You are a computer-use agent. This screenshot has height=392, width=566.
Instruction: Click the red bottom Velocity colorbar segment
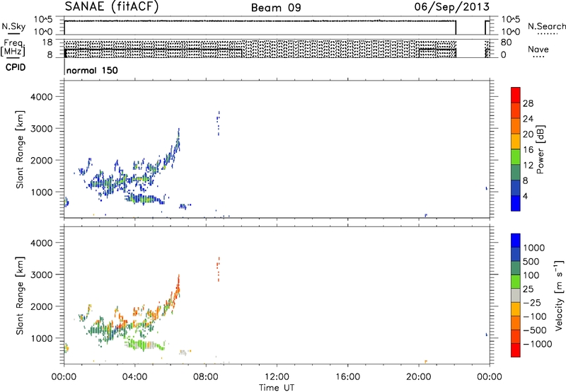(x=516, y=350)
